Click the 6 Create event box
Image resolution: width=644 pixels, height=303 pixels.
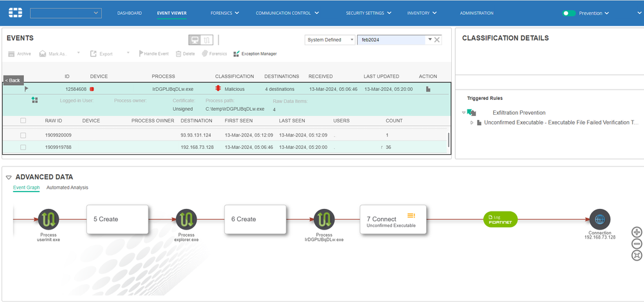[x=255, y=219]
